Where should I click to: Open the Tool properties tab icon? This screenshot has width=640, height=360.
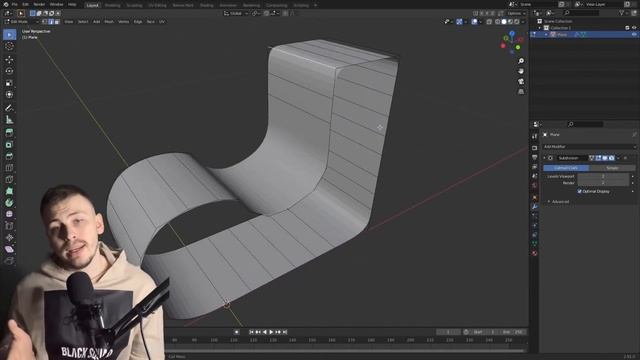tap(535, 137)
